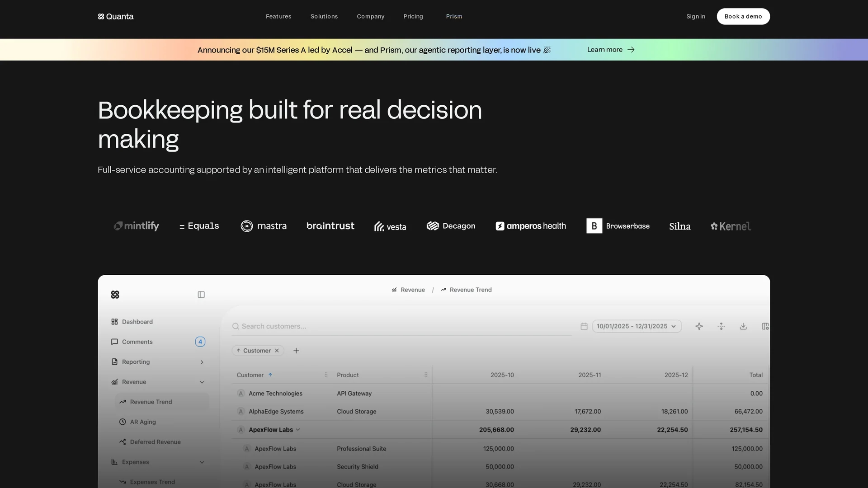Screen dimensions: 868x488
Task: Click the Customer column drag handle
Action: [x=326, y=375]
